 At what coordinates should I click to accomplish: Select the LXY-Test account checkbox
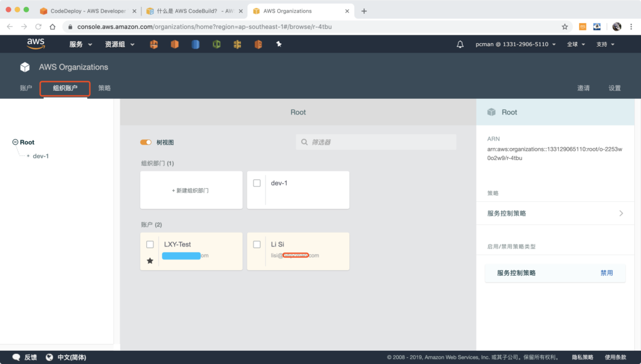tap(150, 245)
